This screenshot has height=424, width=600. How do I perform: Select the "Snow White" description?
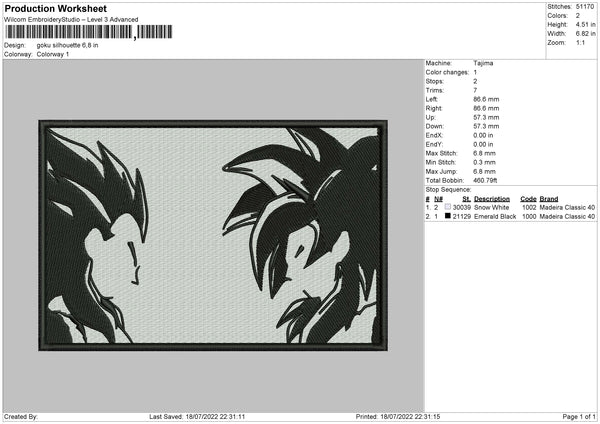(x=492, y=207)
